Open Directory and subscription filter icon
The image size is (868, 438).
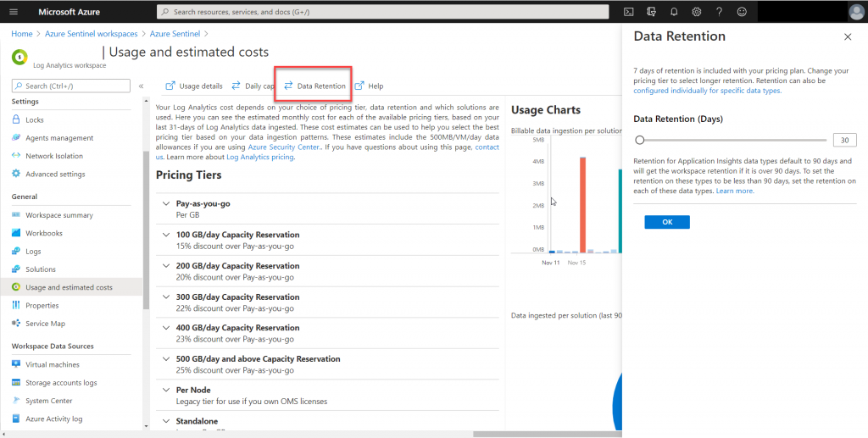pos(651,12)
